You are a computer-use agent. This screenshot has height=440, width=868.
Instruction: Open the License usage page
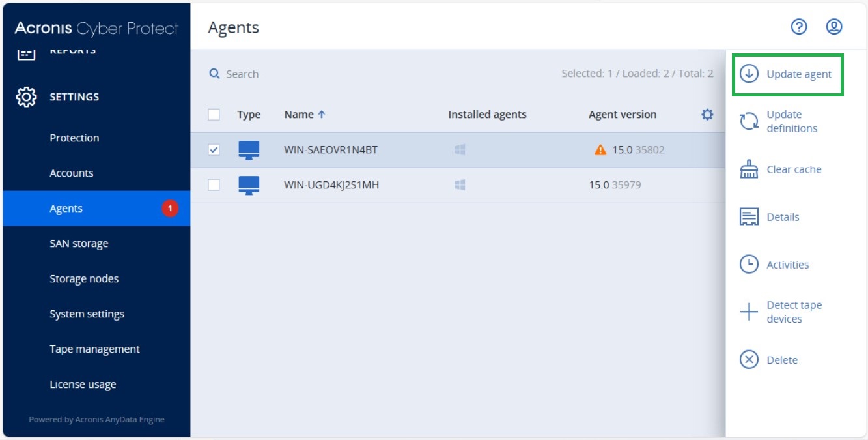click(83, 384)
